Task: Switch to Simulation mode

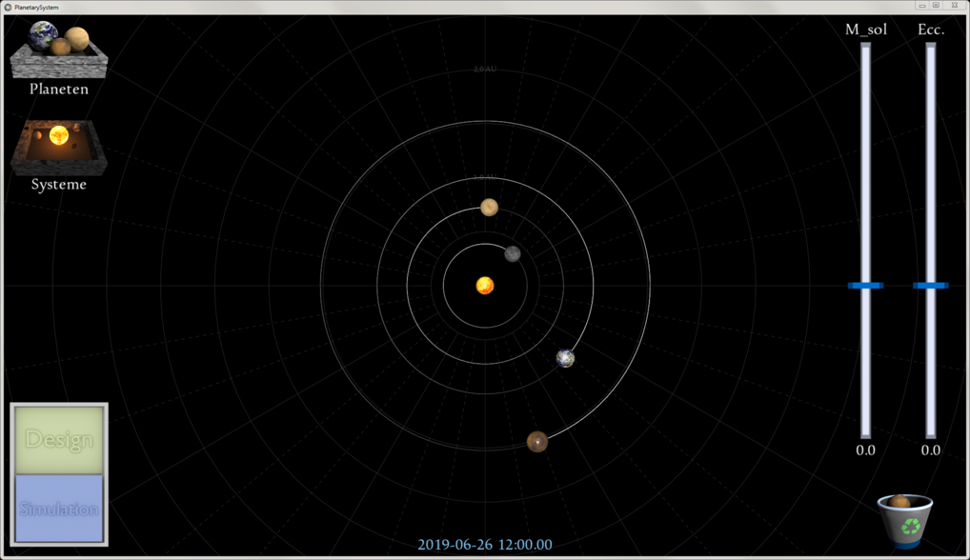Action: point(59,508)
